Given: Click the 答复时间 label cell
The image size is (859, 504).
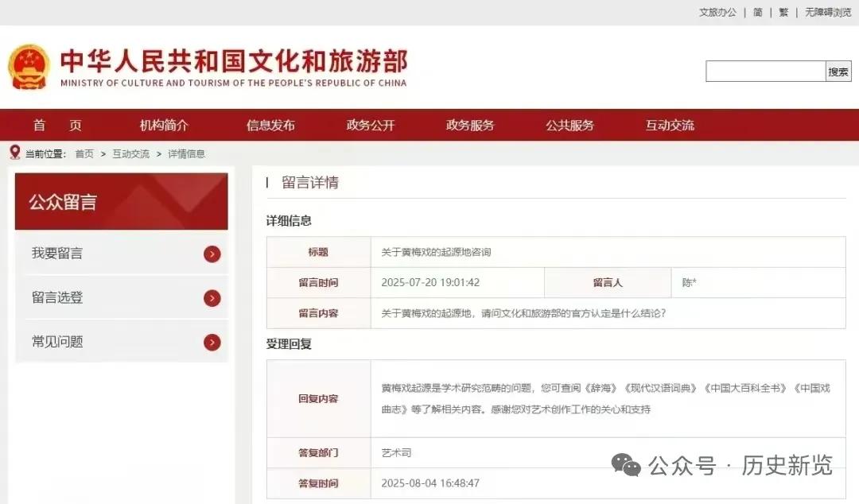Looking at the screenshot, I should 318,483.
